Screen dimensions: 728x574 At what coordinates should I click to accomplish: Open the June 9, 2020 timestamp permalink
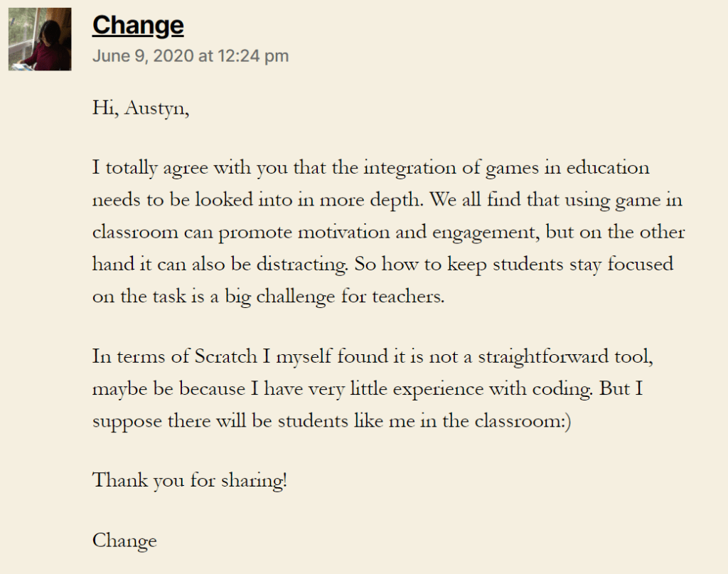pos(190,56)
